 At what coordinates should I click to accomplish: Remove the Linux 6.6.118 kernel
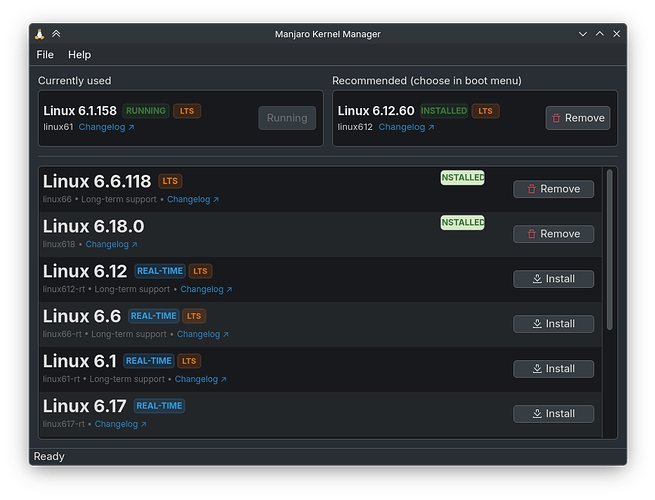click(x=553, y=189)
